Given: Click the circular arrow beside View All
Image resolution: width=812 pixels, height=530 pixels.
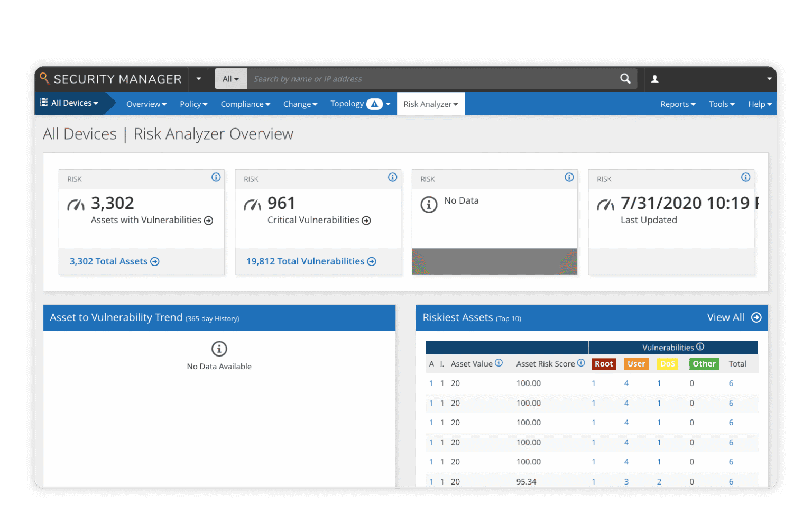Looking at the screenshot, I should 755,317.
